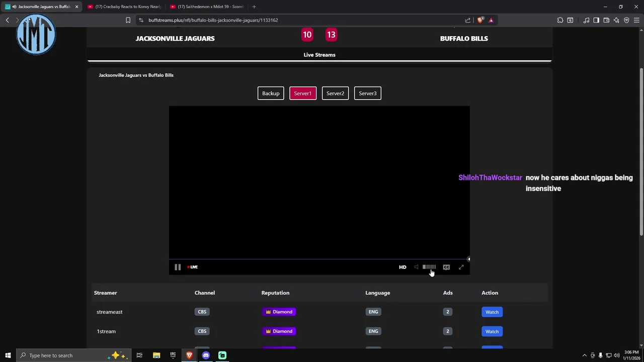644x362 pixels.
Task: Share this page icon
Action: tap(468, 20)
